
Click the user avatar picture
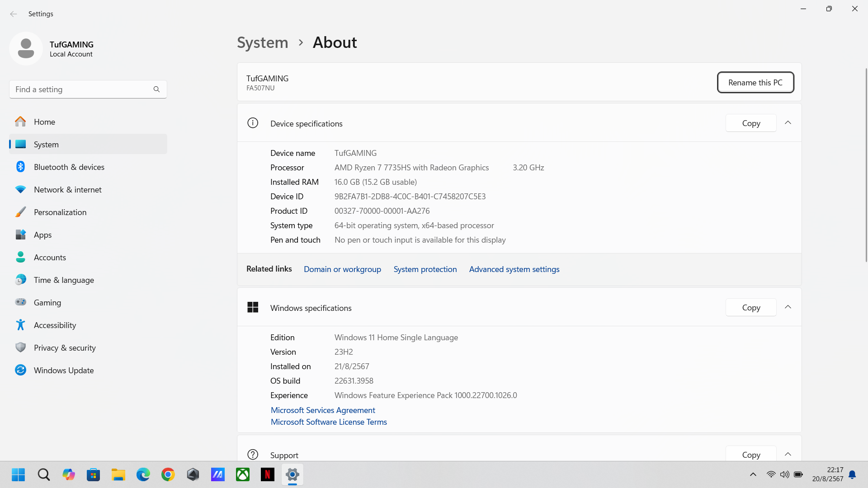[x=26, y=48]
